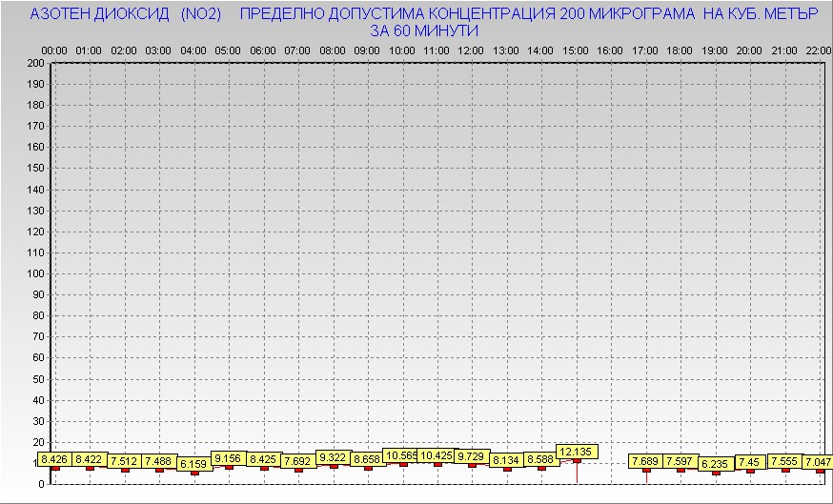Click the ЗА 60 МИНУТИ subtitle text
The image size is (833, 504).
pos(423,30)
